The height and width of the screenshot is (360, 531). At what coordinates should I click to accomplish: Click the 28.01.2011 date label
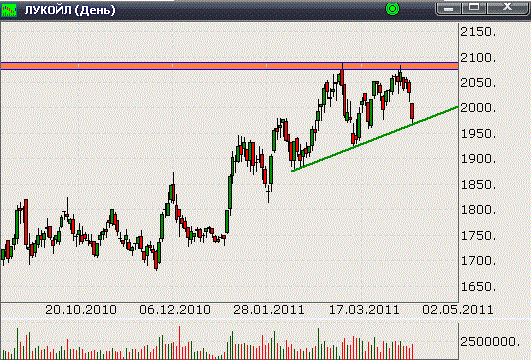tap(269, 310)
